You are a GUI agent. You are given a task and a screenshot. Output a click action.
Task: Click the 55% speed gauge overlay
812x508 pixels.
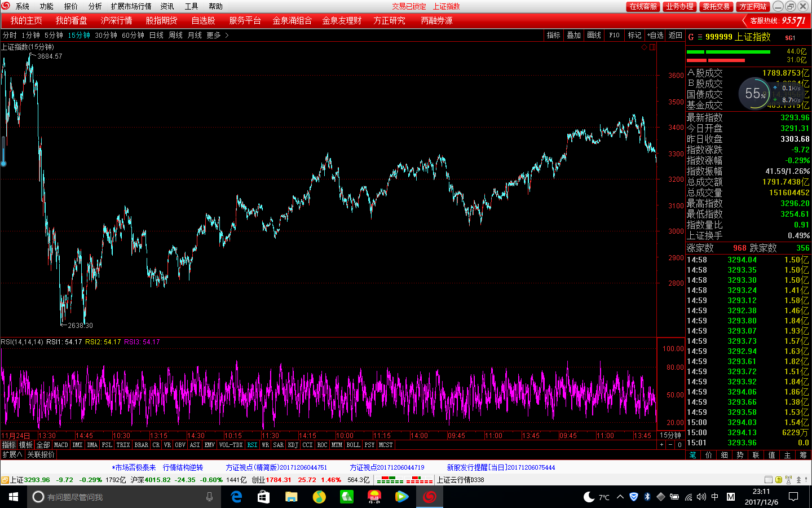(x=756, y=94)
